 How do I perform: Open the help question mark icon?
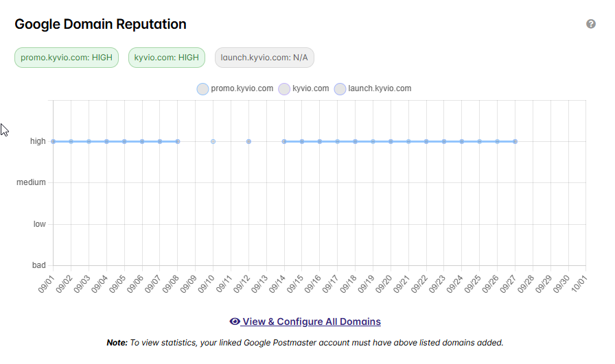[x=591, y=24]
